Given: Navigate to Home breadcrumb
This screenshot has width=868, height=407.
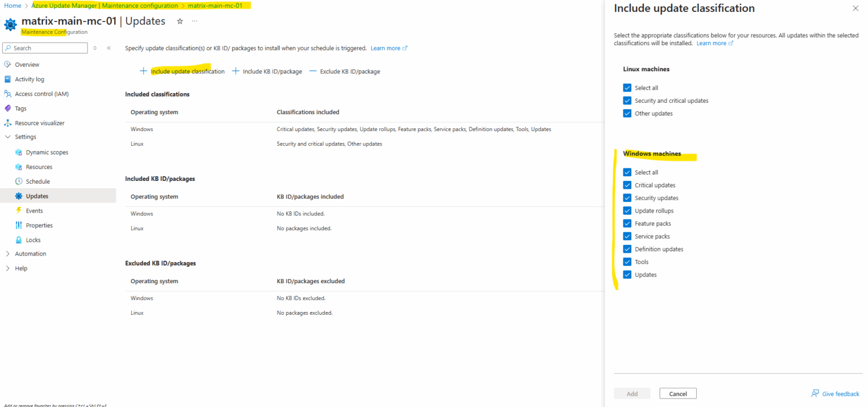Looking at the screenshot, I should [12, 5].
